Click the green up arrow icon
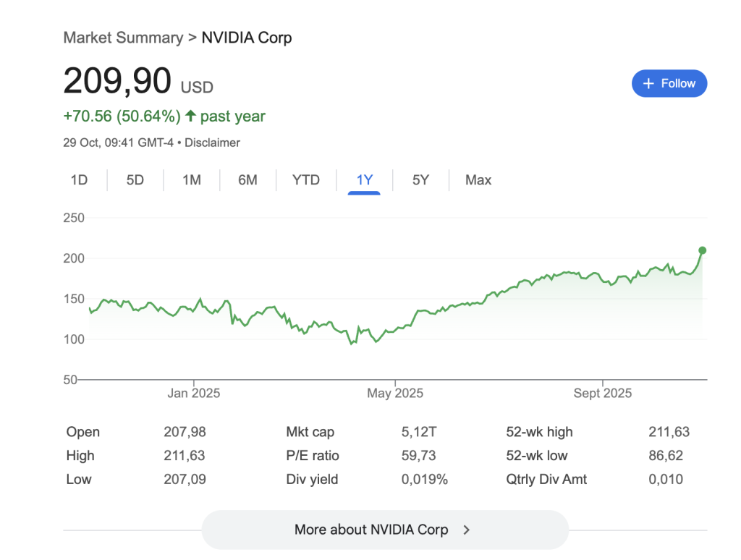Viewport: 741px width, 560px height. pyautogui.click(x=191, y=116)
